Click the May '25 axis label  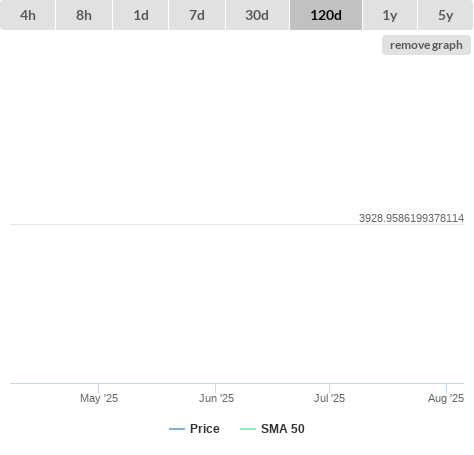[x=99, y=398]
